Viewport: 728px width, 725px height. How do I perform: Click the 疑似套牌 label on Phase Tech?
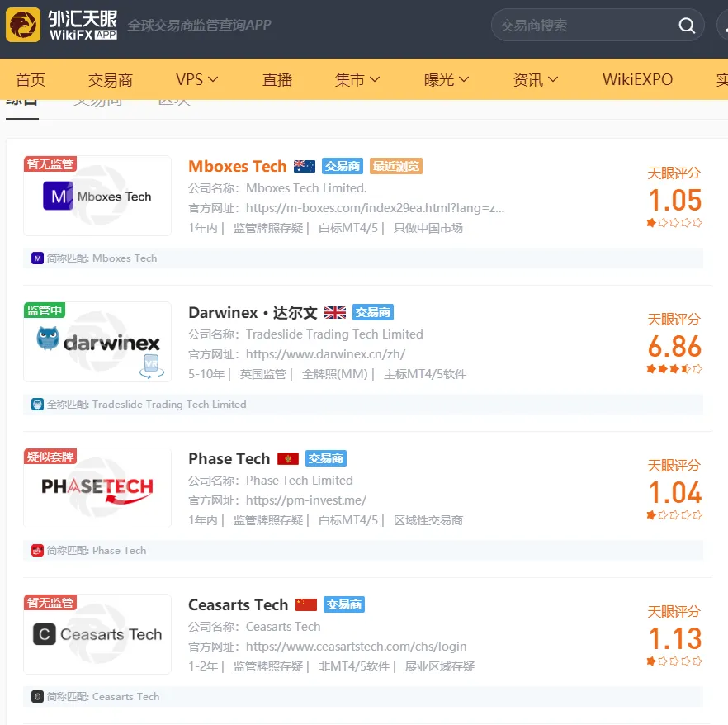[50, 457]
